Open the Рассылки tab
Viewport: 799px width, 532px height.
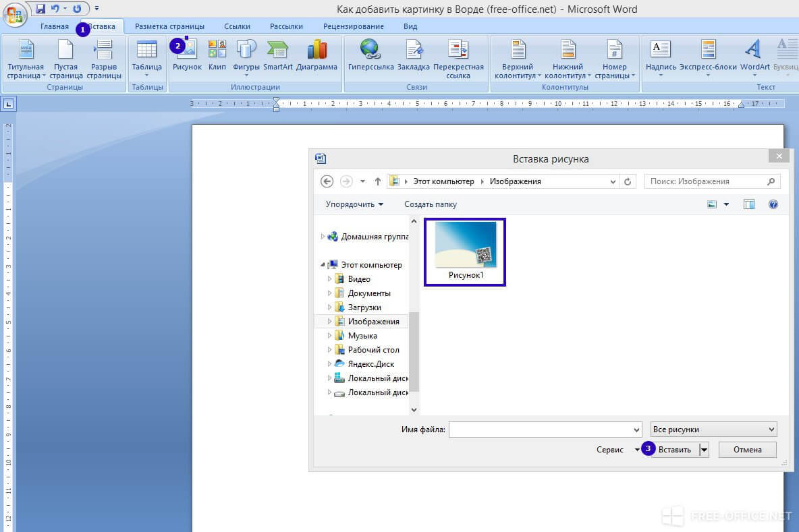tap(286, 26)
